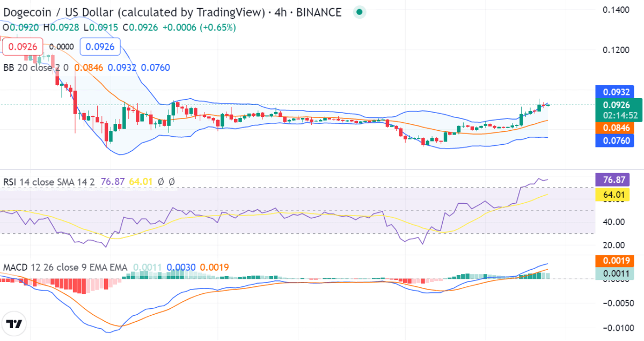Click the O0.0920 open value
Image resolution: width=644 pixels, height=341 pixels.
click(x=20, y=27)
